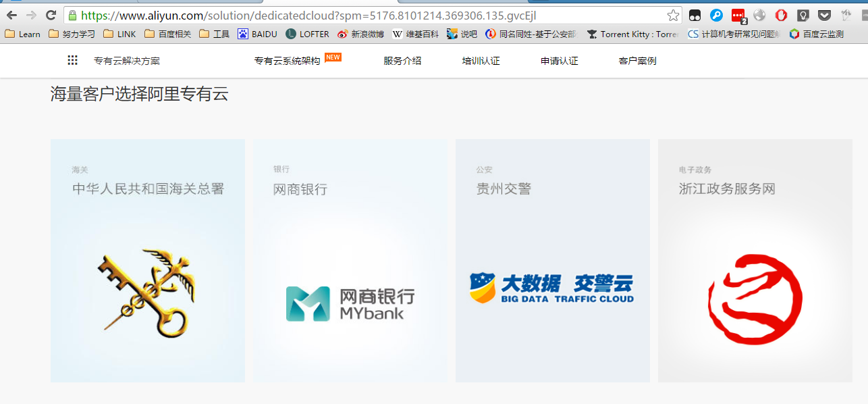Click the 中华人民共和国海关总署 card title
Viewport: 868px width, 404px height.
(148, 189)
